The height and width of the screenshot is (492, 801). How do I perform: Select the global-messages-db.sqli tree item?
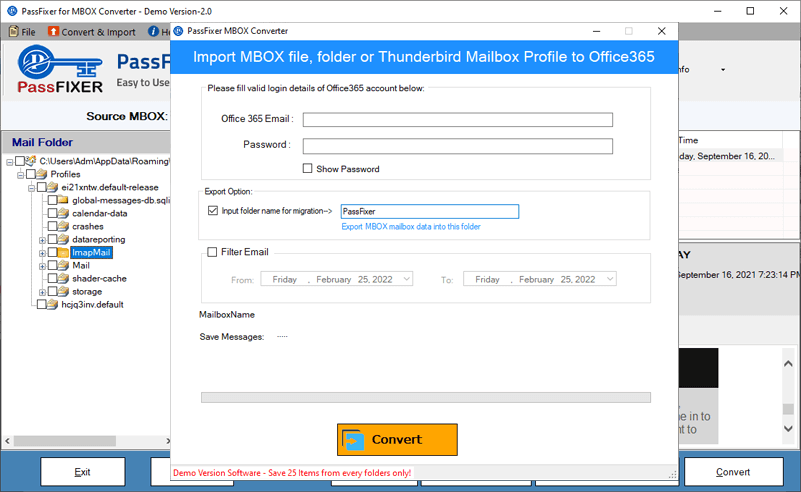coord(121,200)
